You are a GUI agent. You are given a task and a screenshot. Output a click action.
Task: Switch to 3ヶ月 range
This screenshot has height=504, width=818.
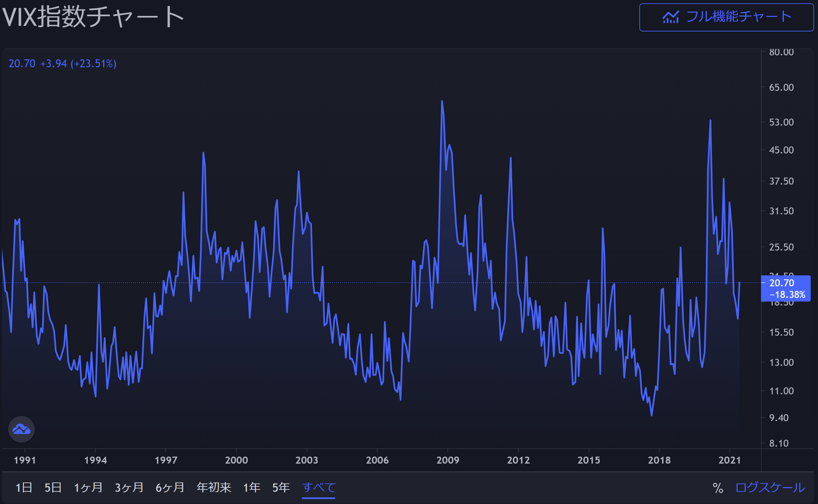tap(129, 487)
